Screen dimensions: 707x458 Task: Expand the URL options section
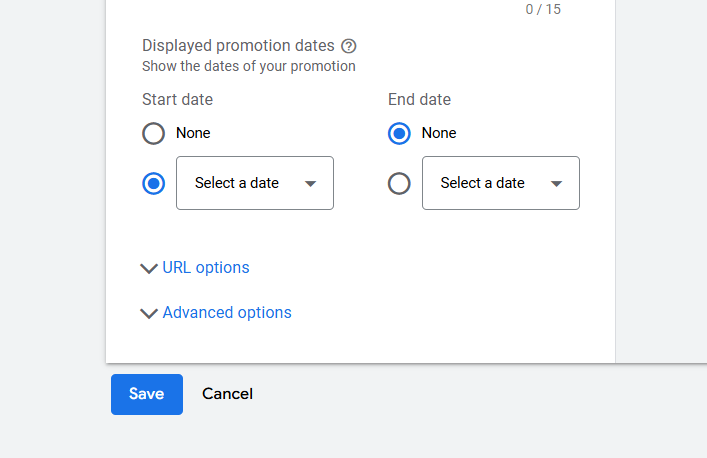pos(206,268)
